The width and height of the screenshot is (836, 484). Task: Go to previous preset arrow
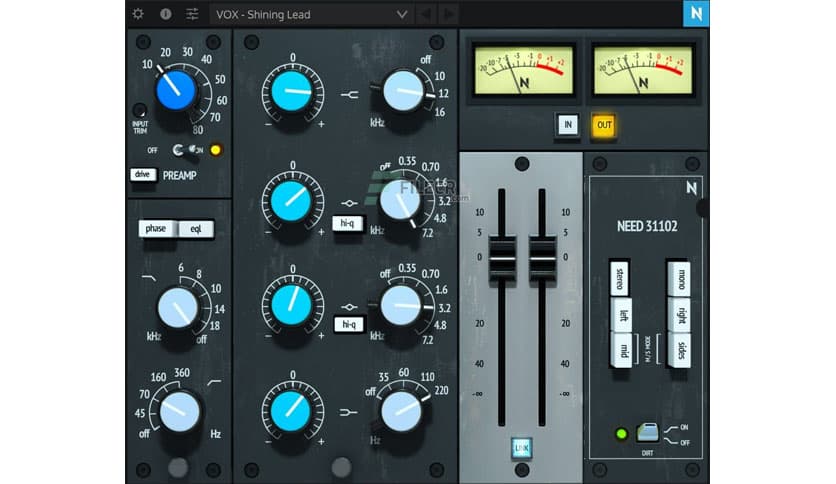[426, 14]
